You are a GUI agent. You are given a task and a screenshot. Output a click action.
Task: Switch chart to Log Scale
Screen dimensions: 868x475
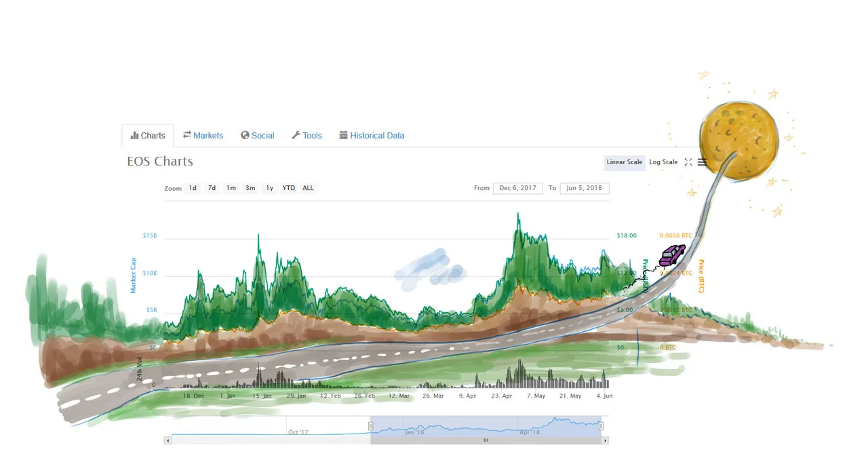663,162
